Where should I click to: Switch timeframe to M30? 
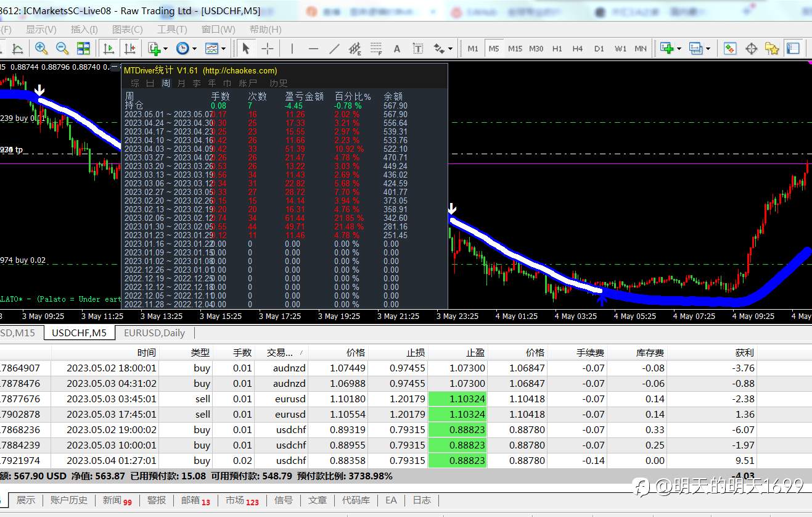point(536,48)
